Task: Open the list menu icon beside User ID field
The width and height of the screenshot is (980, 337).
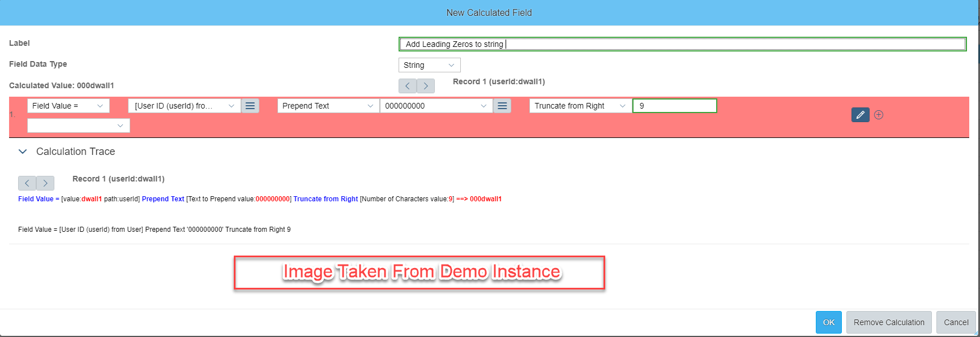Action: point(250,106)
